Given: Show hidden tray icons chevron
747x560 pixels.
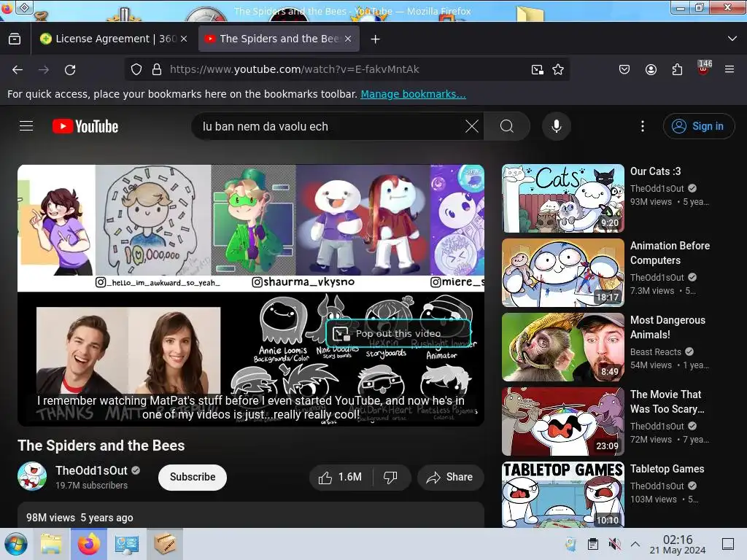Looking at the screenshot, I should pyautogui.click(x=635, y=544).
